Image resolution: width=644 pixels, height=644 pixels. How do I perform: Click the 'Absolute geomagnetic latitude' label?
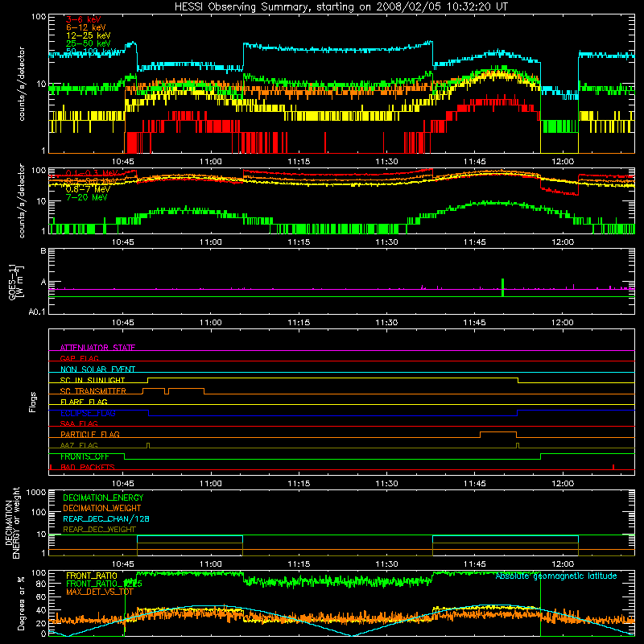coord(556,576)
